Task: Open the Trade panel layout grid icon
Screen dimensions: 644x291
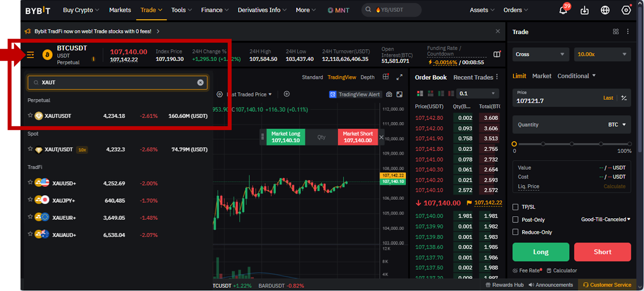Action: pyautogui.click(x=616, y=31)
